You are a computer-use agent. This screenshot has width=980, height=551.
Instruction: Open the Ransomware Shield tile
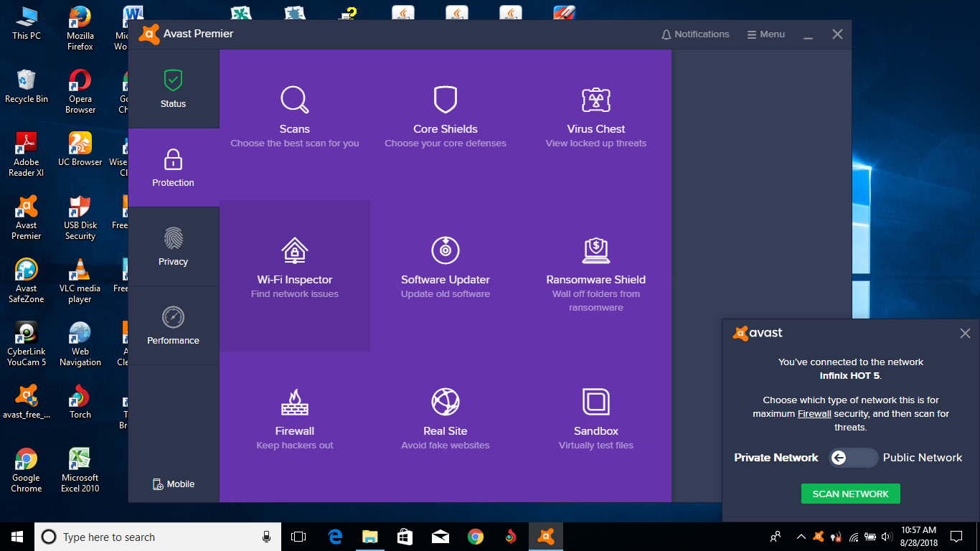coord(596,275)
